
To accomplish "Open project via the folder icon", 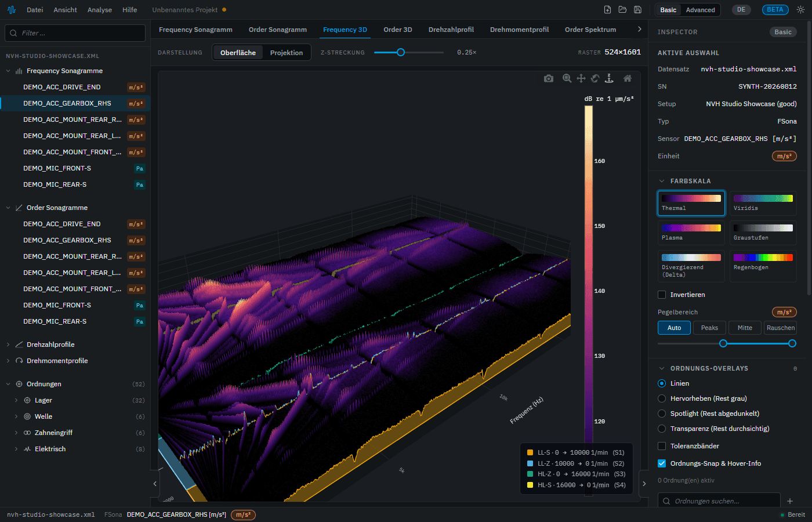I will click(622, 10).
